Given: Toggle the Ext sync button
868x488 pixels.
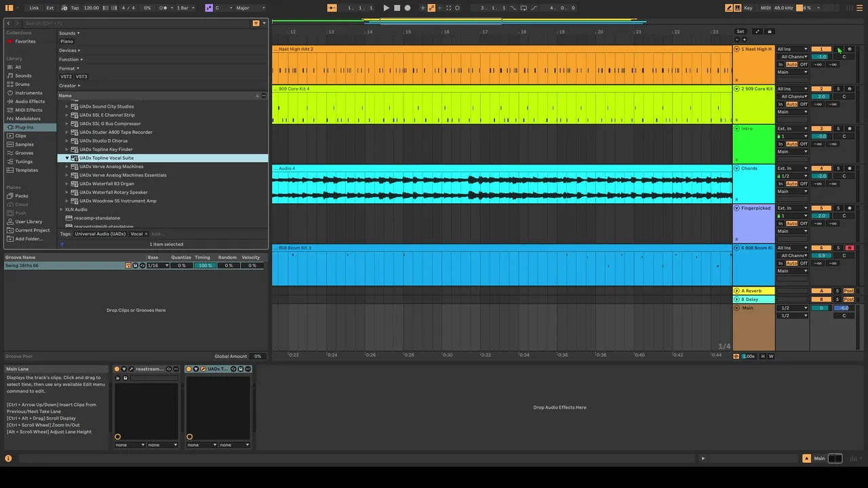Looking at the screenshot, I should point(50,8).
